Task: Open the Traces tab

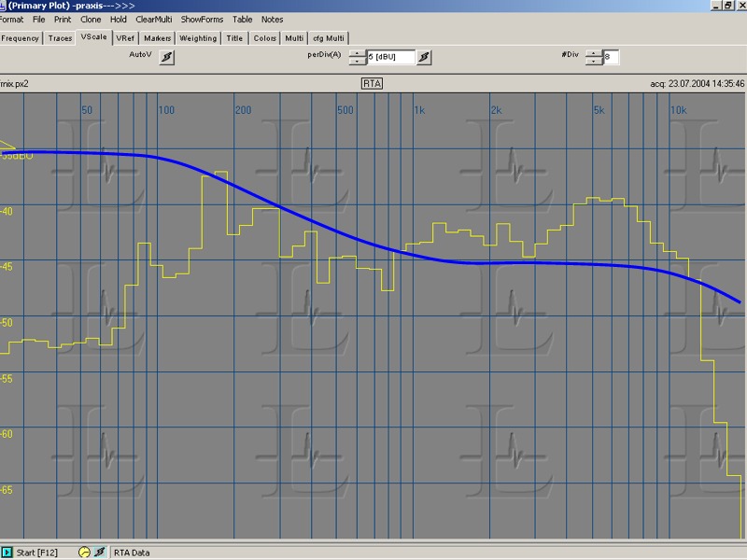Action: coord(60,38)
